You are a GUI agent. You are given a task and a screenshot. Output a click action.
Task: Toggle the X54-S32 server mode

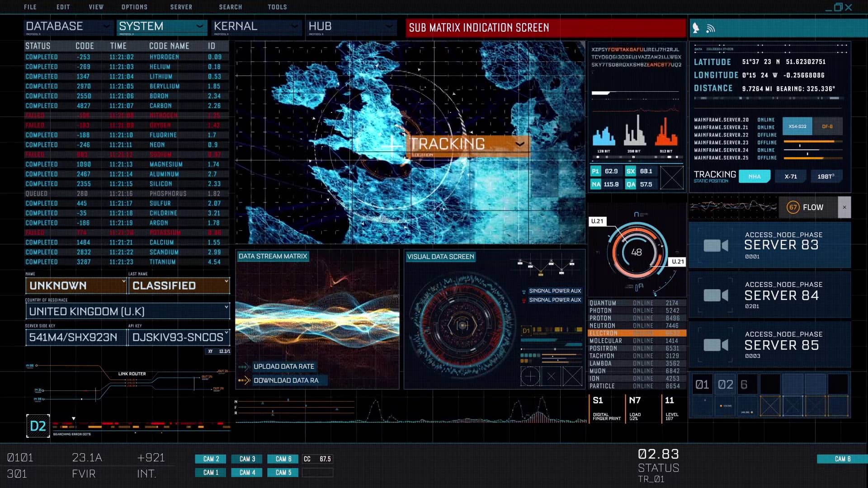pos(797,127)
